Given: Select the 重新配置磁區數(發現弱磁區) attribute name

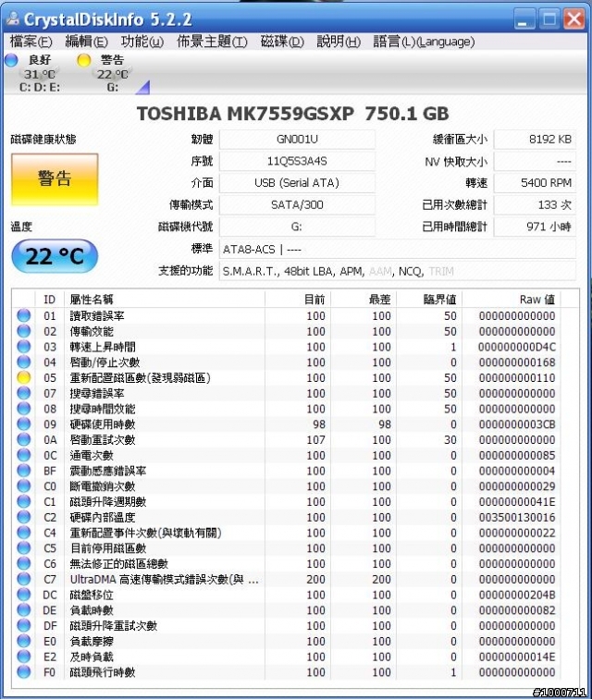Looking at the screenshot, I should (141, 377).
